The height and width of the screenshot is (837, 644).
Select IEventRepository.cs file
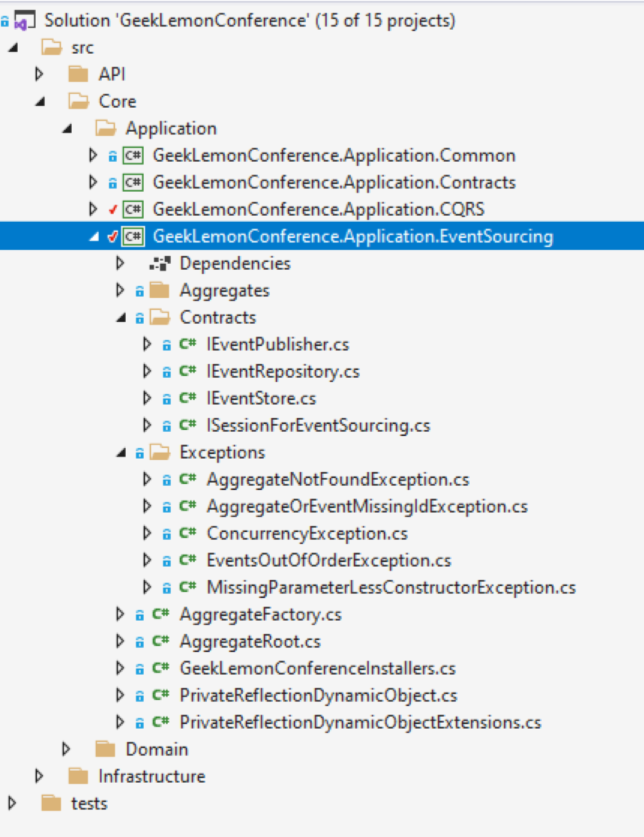(283, 372)
